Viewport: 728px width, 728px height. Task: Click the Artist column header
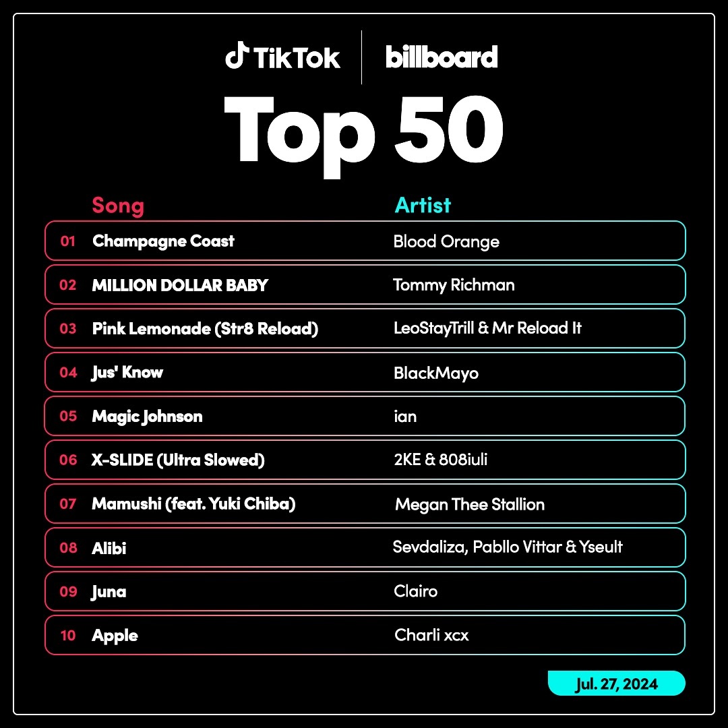click(x=423, y=205)
